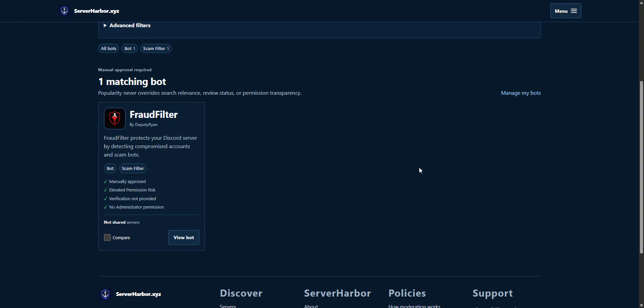Expand the Advanced filters section
644x308 pixels.
pos(127,26)
